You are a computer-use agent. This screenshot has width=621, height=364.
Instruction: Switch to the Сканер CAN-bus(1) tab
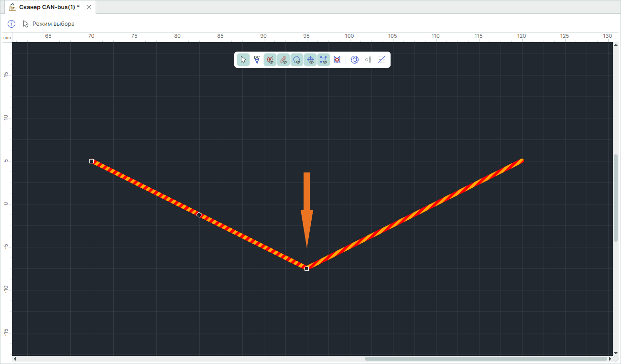click(x=49, y=7)
